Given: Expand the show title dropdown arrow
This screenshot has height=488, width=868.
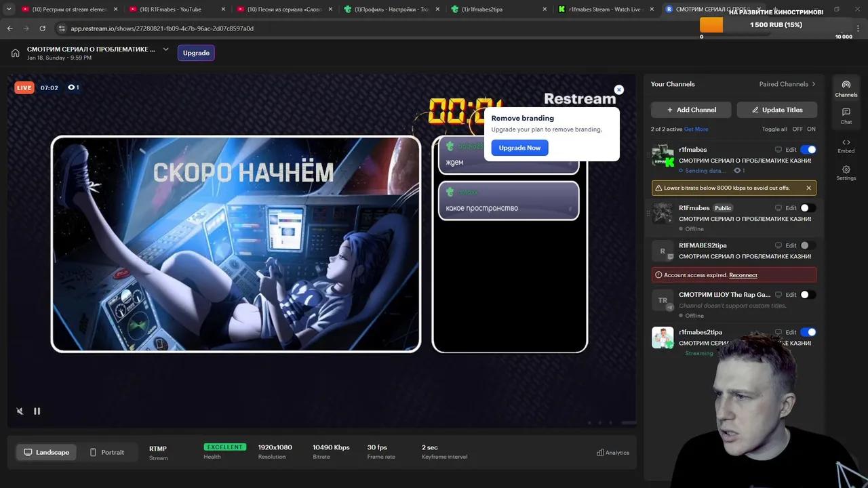Looking at the screenshot, I should [165, 49].
